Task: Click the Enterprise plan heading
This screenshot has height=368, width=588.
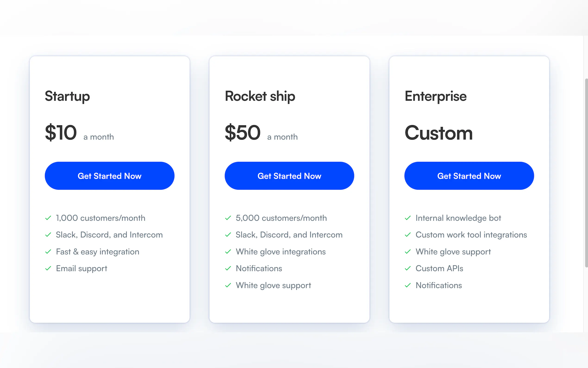Action: coord(436,96)
